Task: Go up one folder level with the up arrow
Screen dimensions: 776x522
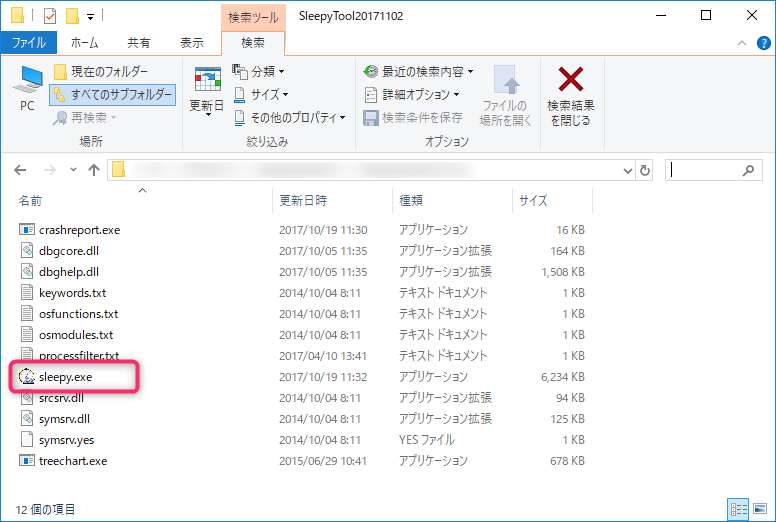Action: click(94, 170)
